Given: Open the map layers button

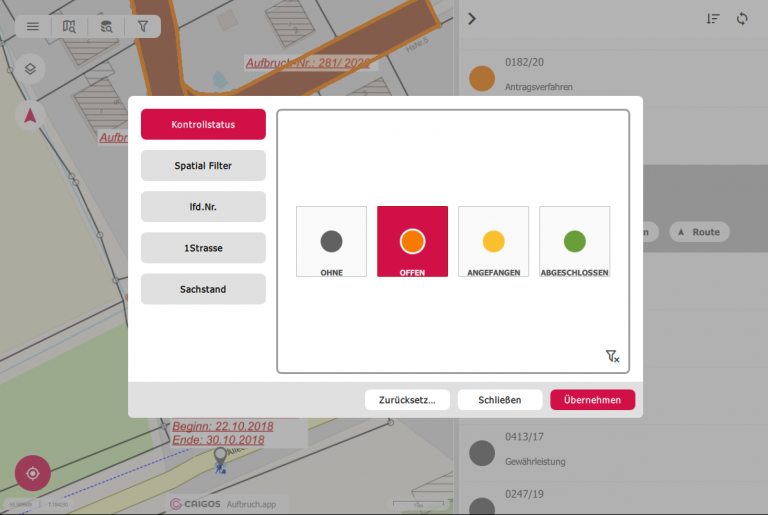Looking at the screenshot, I should point(30,69).
